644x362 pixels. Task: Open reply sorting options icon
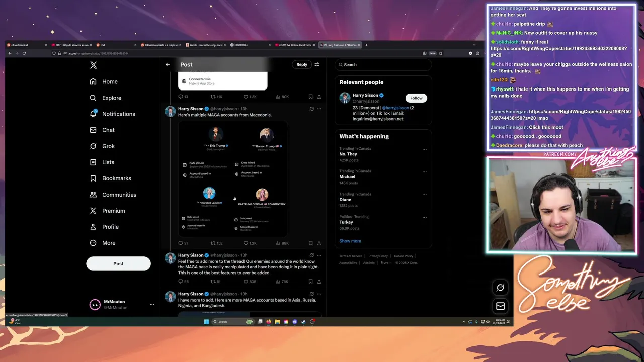317,64
